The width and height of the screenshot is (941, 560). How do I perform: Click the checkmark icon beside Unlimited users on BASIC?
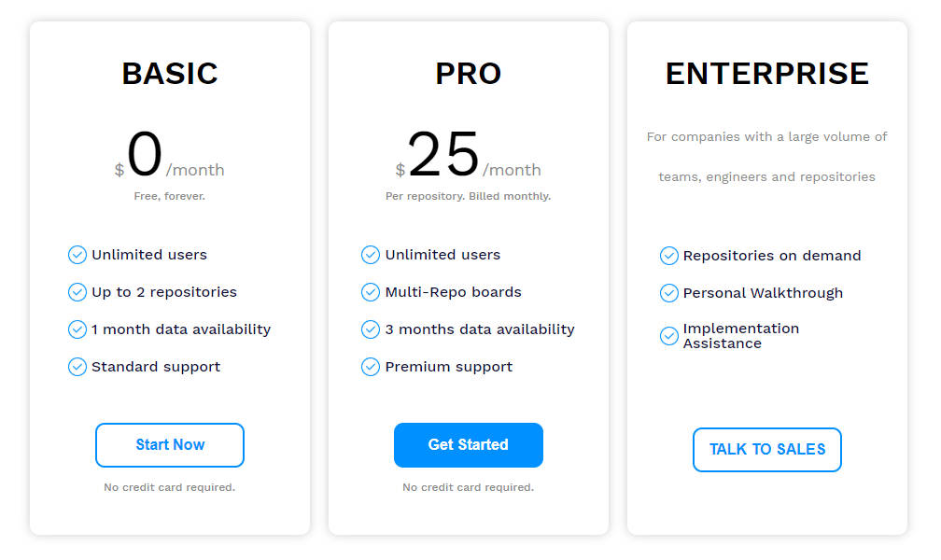pos(77,254)
